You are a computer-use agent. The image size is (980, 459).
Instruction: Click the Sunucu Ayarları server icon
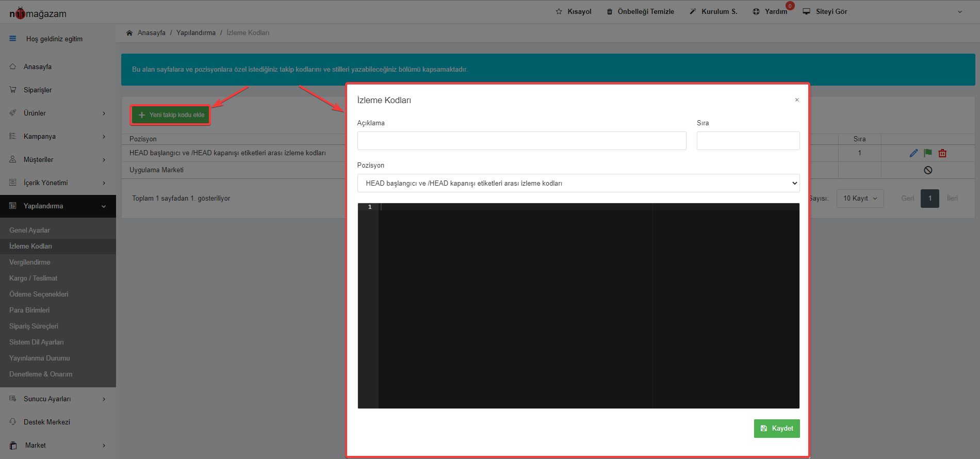[13, 399]
